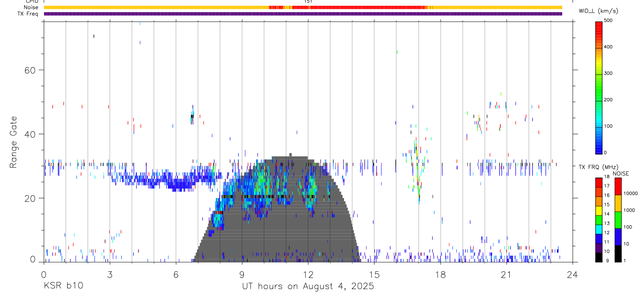644x297 pixels.
Task: Click the 'Range Gate' axis title
Action: tap(13, 142)
